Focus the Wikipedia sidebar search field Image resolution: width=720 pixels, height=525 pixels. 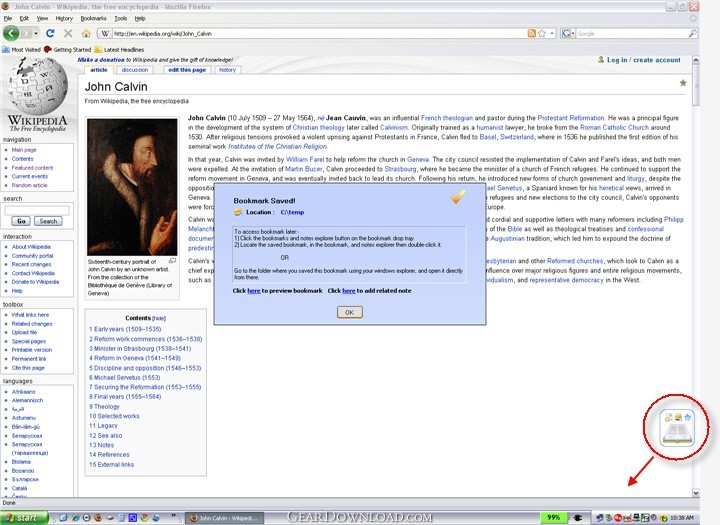[37, 210]
